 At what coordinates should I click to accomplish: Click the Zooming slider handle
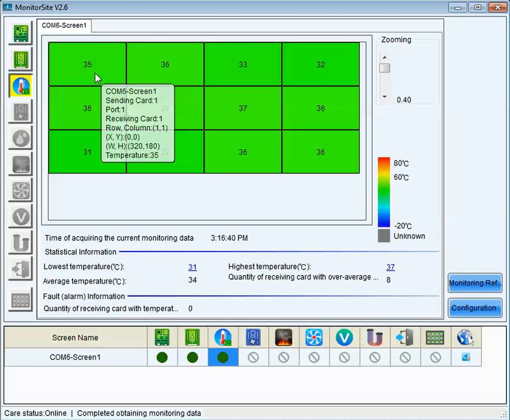click(x=384, y=68)
